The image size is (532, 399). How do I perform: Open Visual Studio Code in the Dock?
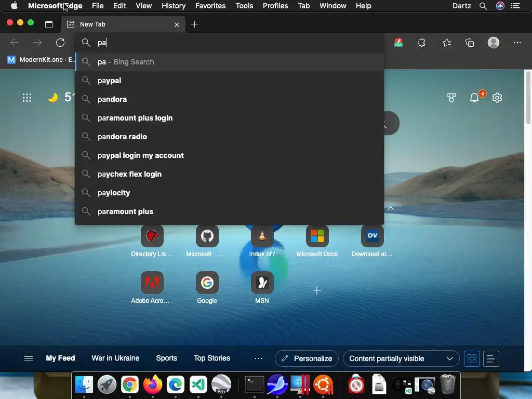pos(198,384)
